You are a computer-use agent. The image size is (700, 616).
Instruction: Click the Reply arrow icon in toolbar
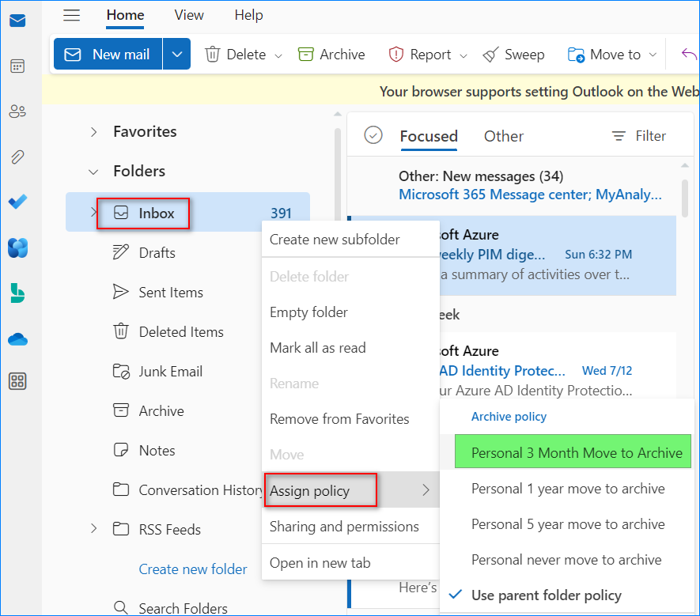coord(689,55)
